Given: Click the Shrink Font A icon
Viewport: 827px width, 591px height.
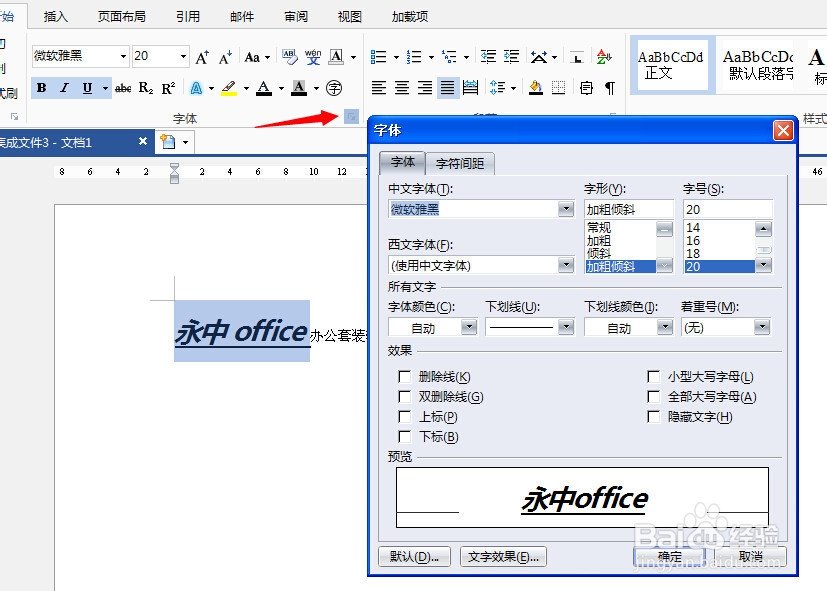Looking at the screenshot, I should (x=225, y=57).
